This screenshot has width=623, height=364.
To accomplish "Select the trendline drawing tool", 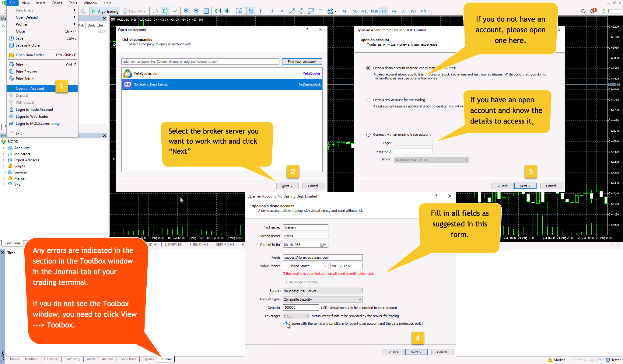I will pos(292,11).
